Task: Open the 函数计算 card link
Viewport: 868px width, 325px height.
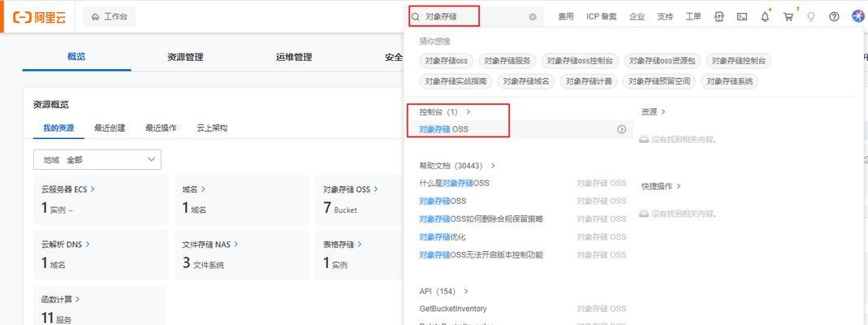Action: [x=60, y=299]
